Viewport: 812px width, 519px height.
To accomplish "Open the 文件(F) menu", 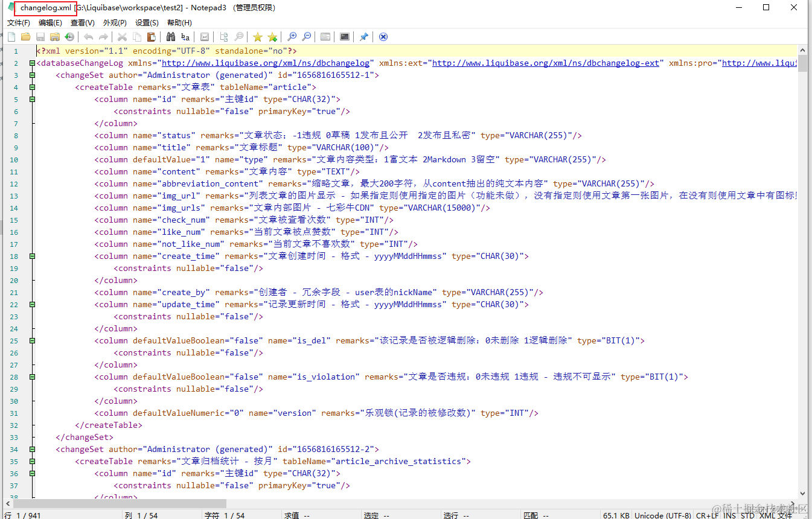I will click(x=19, y=22).
